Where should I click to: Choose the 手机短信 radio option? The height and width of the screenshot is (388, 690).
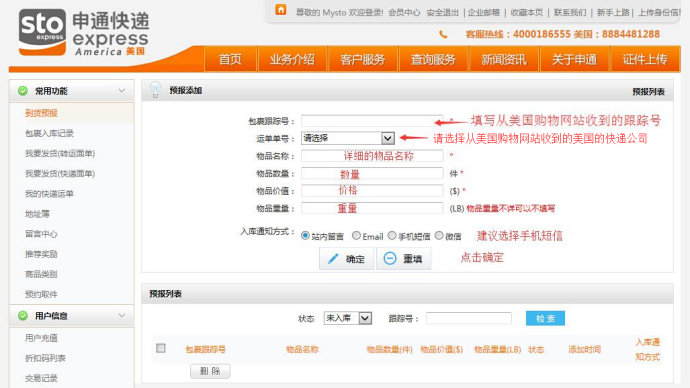392,236
